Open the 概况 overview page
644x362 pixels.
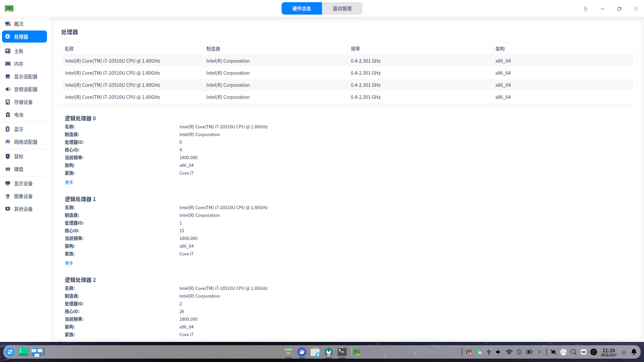coord(24,24)
